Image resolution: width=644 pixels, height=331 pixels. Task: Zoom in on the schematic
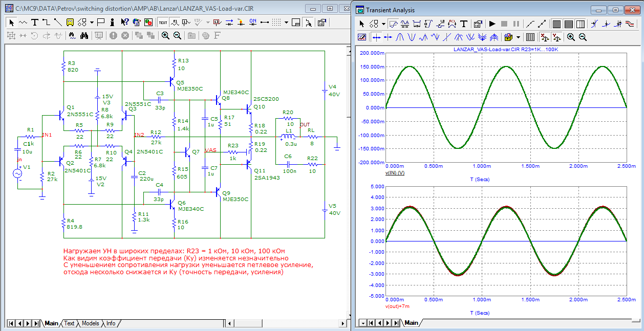click(x=165, y=35)
